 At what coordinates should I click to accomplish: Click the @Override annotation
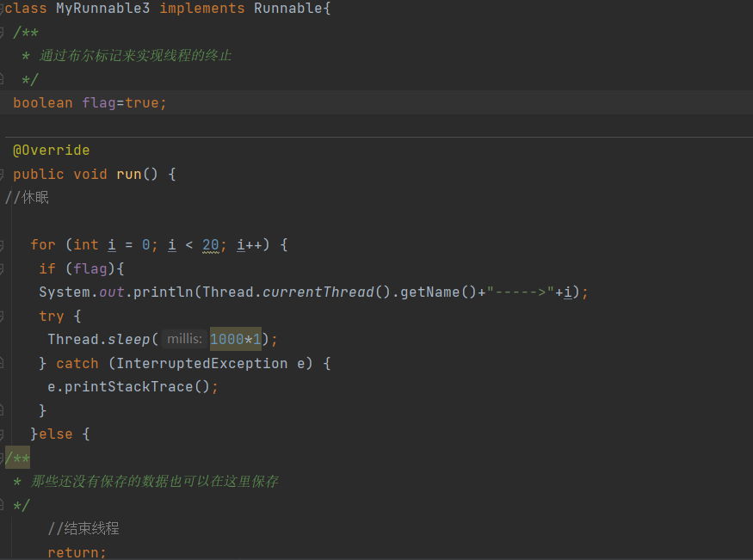point(51,151)
